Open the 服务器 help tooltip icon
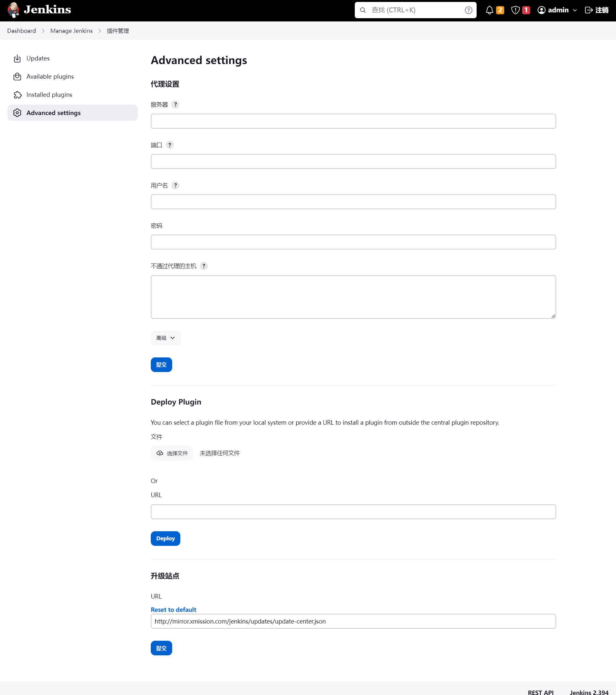 (175, 104)
